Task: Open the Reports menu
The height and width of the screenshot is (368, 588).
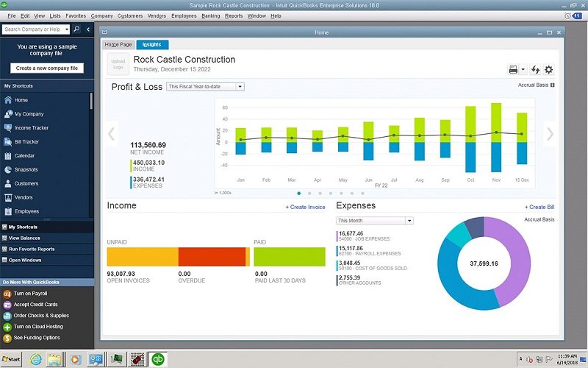Action: tap(234, 15)
